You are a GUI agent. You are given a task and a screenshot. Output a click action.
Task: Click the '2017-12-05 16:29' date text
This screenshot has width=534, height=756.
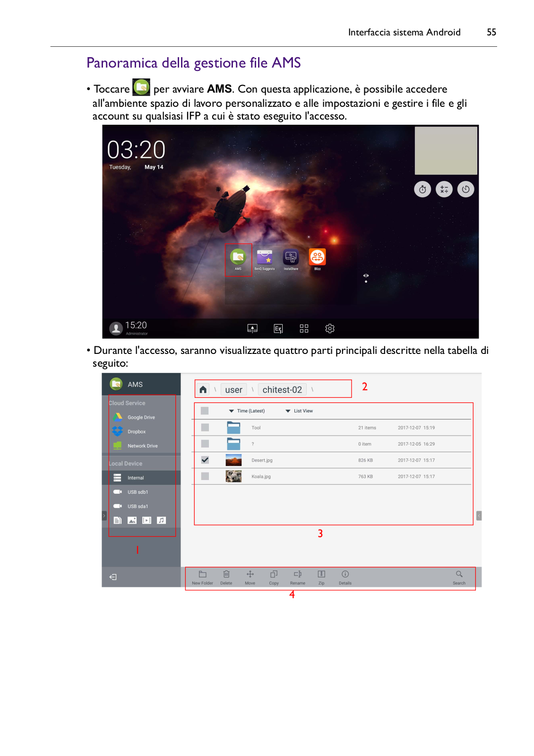pyautogui.click(x=416, y=444)
